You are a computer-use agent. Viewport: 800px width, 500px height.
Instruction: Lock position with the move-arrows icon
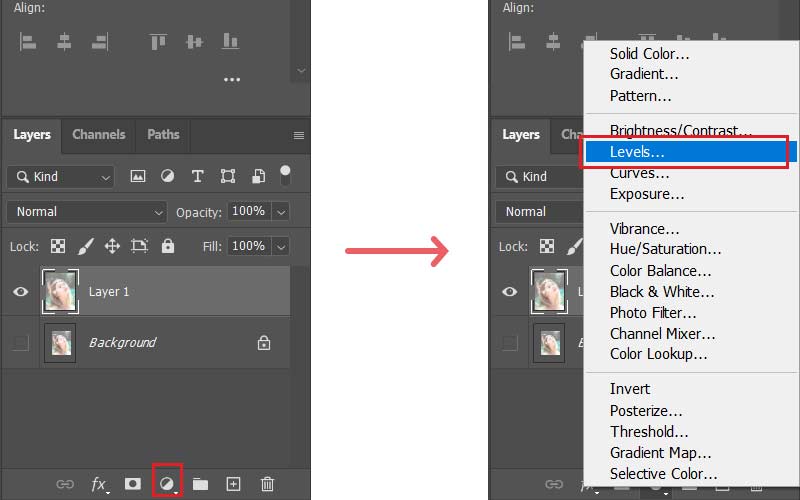pyautogui.click(x=112, y=246)
